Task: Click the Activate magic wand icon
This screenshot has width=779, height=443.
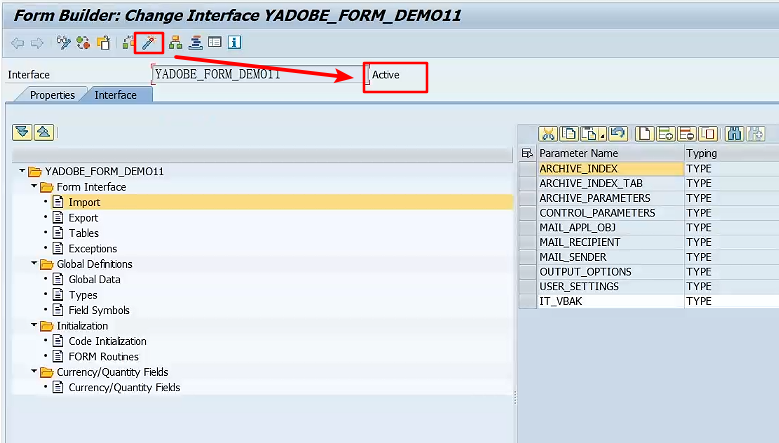Action: pyautogui.click(x=148, y=43)
